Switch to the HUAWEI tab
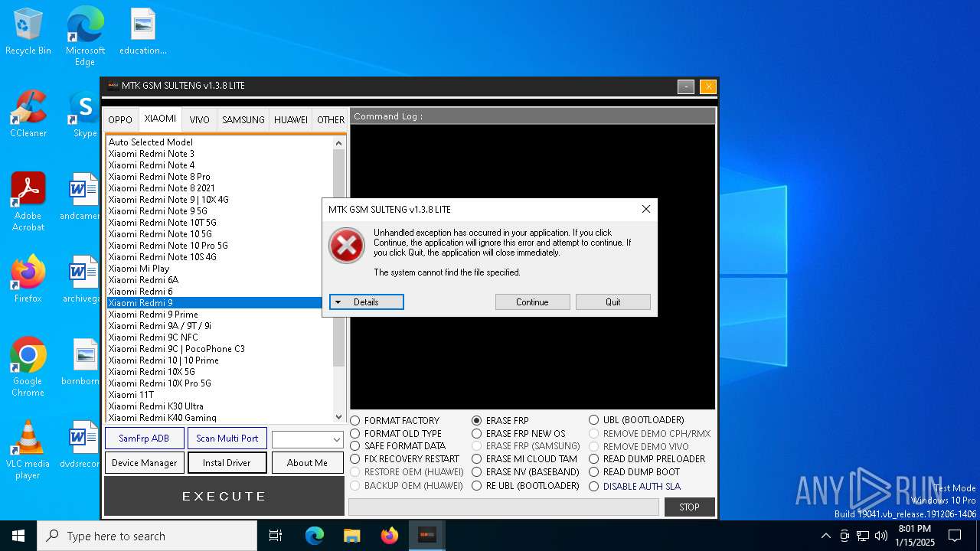 [x=291, y=120]
